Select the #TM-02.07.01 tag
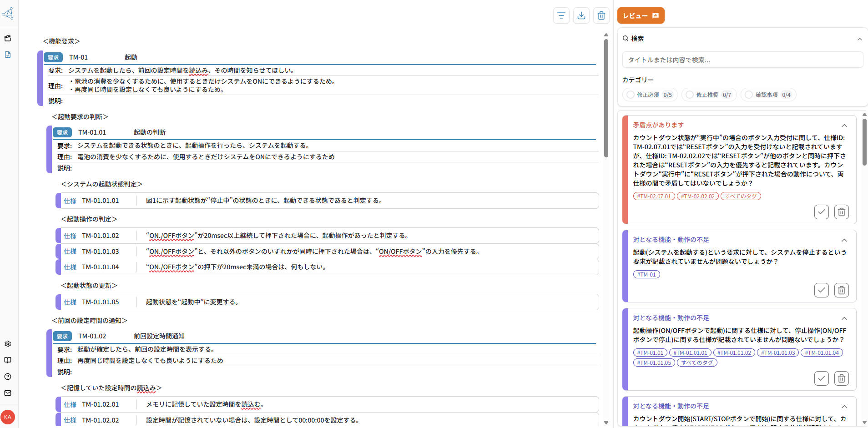Viewport: 868px width, 428px height. pyautogui.click(x=654, y=196)
